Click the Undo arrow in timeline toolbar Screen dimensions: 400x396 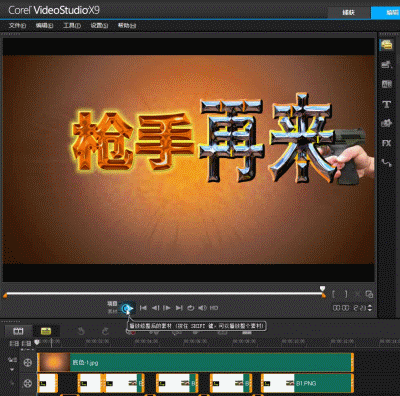(81, 331)
